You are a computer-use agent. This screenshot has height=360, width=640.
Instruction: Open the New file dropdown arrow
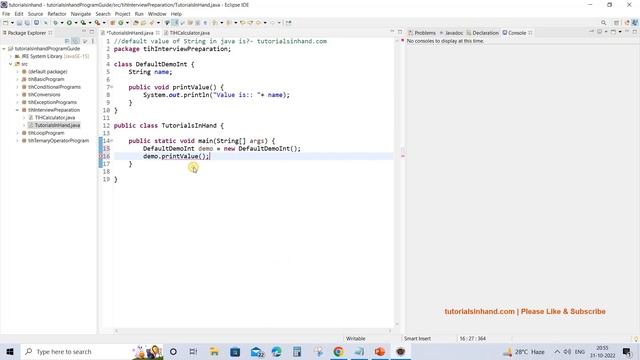point(12,23)
